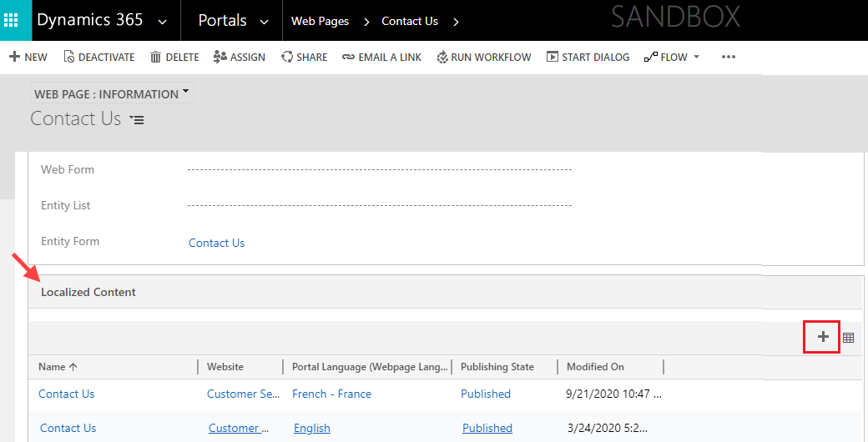
Task: Select Contact Us breadcrumb
Action: (x=410, y=21)
